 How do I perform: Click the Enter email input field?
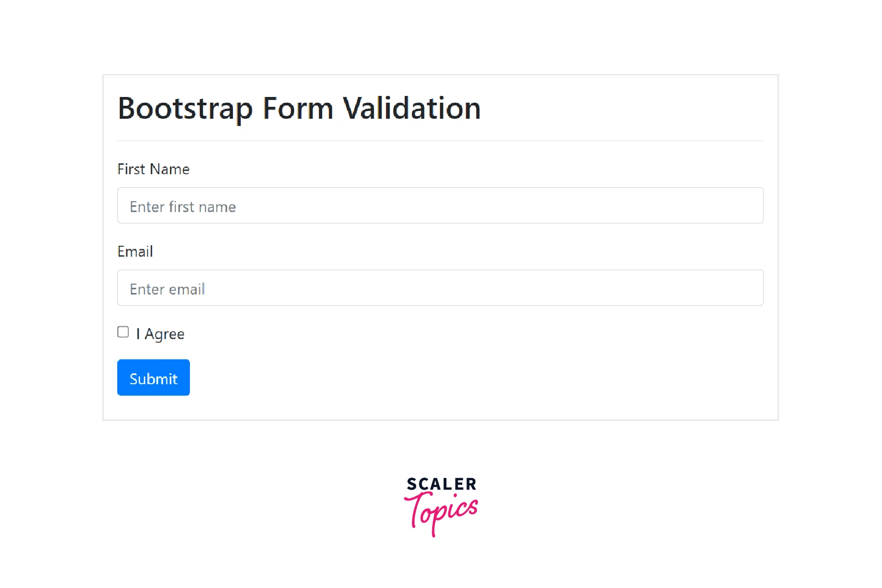click(x=440, y=288)
